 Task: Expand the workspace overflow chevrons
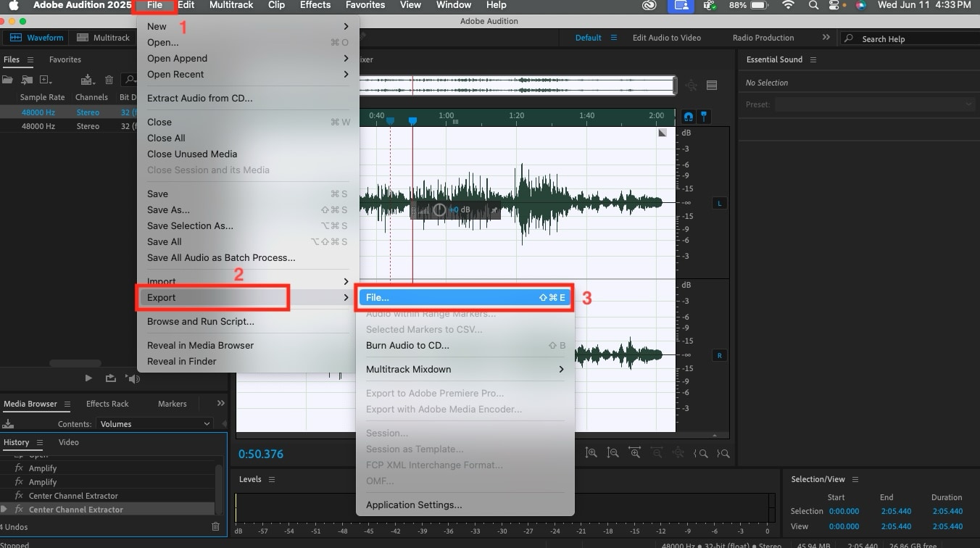[826, 37]
